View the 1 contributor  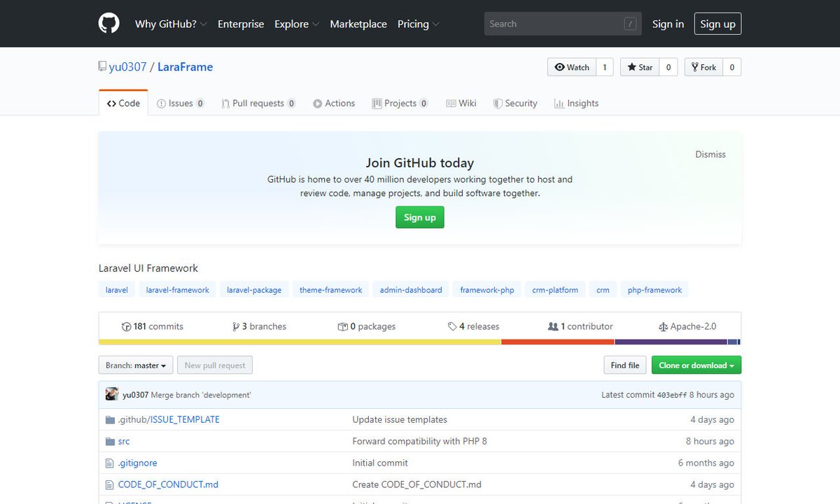[580, 326]
